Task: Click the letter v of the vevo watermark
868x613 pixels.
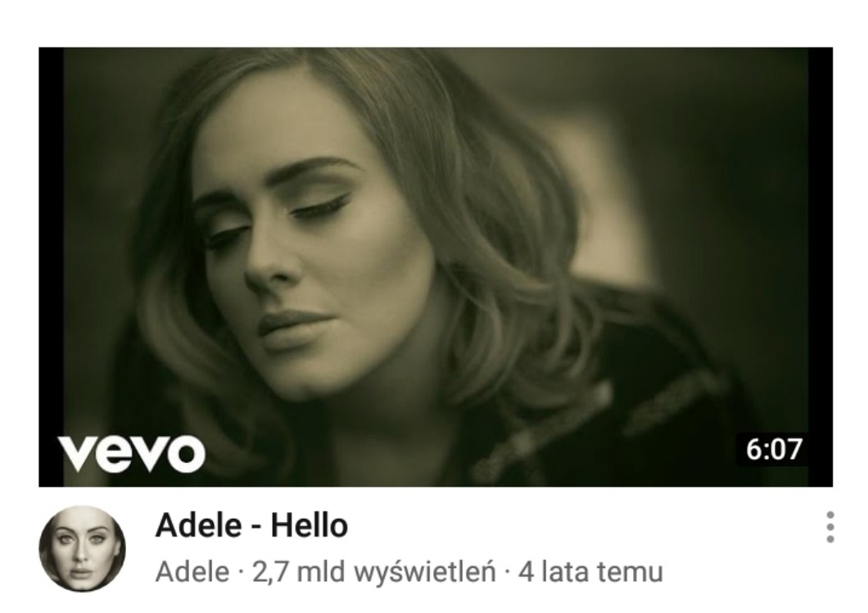Action: click(x=78, y=454)
